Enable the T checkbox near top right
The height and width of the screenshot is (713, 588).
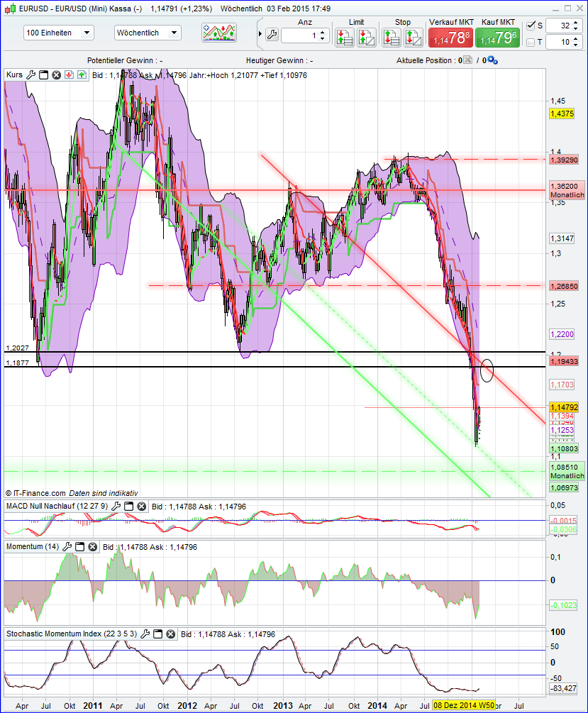pyautogui.click(x=531, y=43)
